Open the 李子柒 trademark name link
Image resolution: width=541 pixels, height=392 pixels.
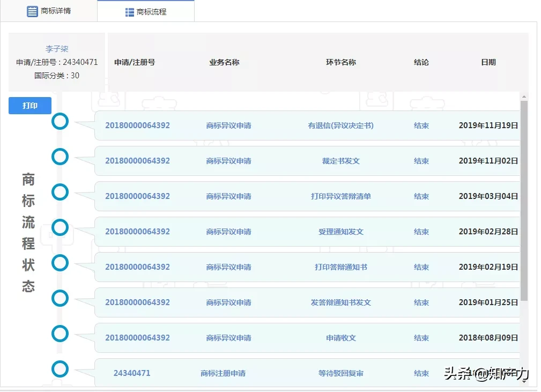[x=57, y=49]
